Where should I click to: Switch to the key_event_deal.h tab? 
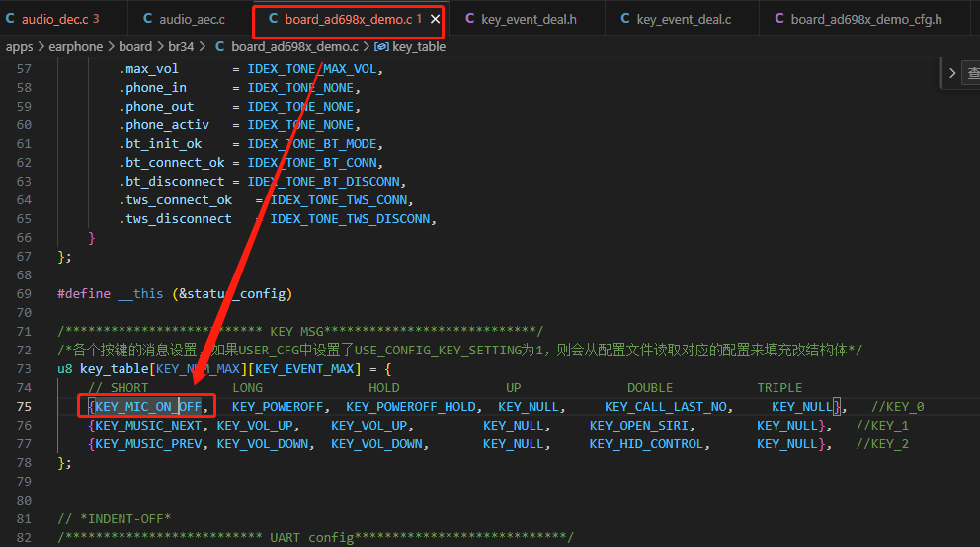529,20
